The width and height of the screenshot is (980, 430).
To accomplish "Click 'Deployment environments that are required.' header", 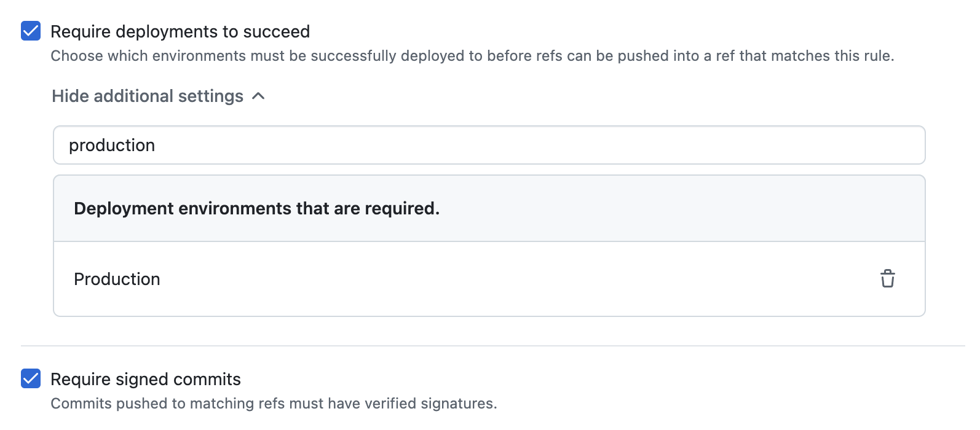I will (256, 208).
